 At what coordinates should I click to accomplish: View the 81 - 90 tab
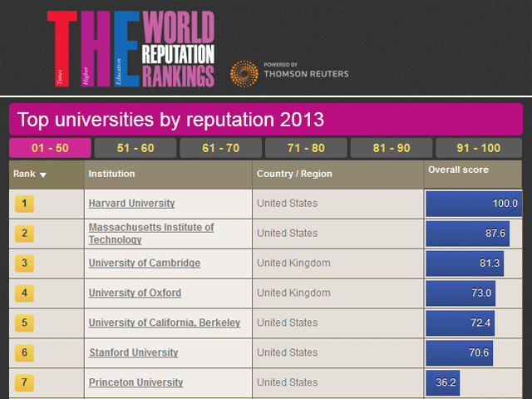tap(391, 148)
